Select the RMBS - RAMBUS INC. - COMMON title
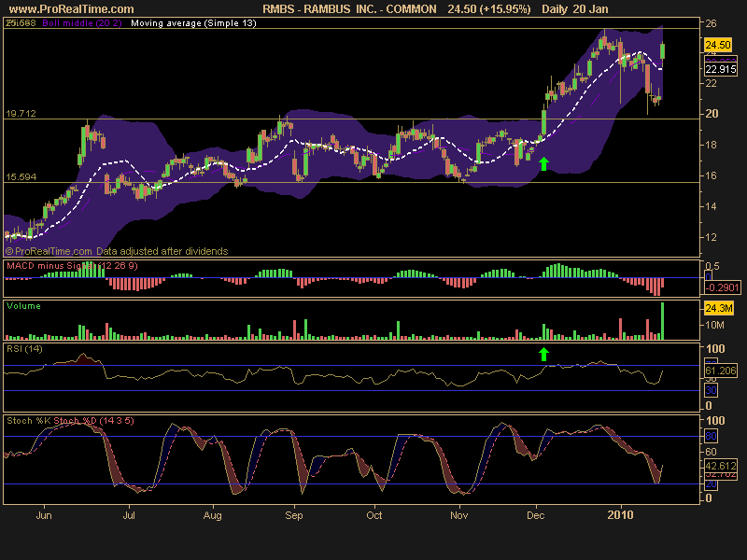The image size is (747, 560). (349, 9)
